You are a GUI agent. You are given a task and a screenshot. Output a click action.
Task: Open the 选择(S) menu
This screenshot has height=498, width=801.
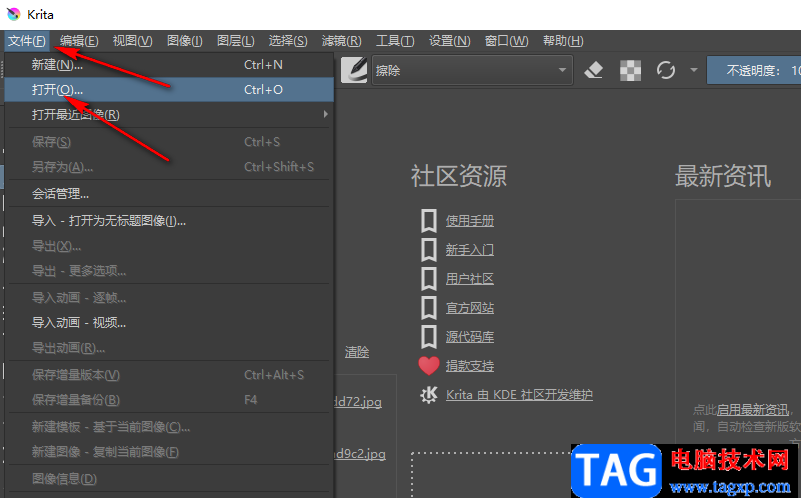pos(288,41)
